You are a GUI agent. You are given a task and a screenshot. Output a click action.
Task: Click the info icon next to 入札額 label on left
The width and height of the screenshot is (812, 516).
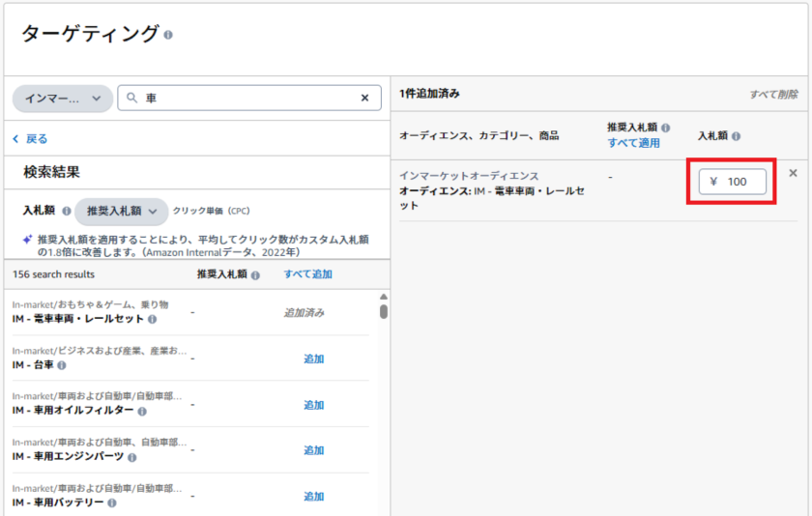pos(67,211)
